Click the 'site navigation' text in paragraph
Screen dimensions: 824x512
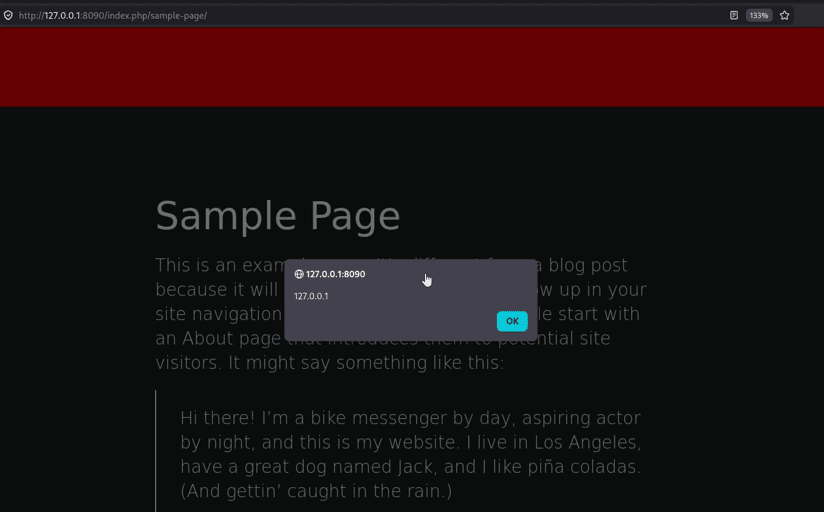(219, 314)
